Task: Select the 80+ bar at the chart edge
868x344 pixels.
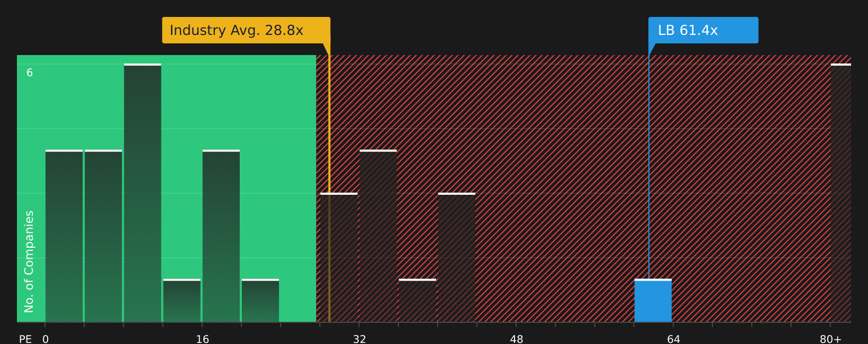Action: [x=841, y=193]
